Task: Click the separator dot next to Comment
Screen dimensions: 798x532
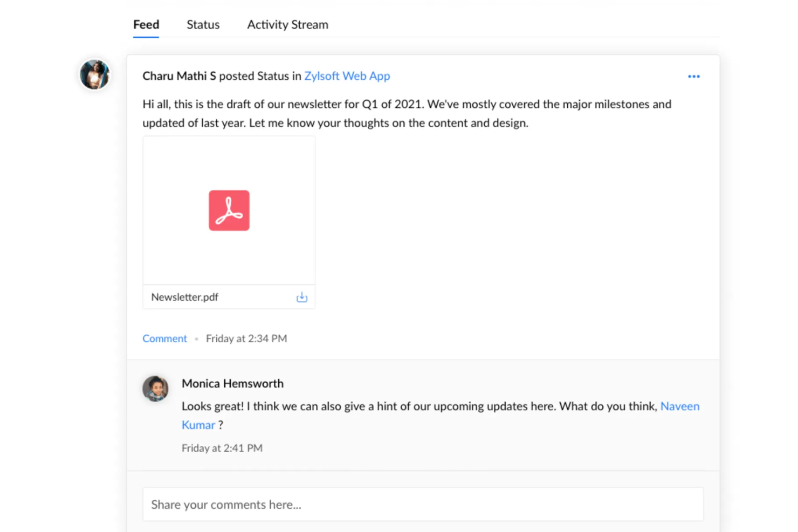Action: coord(196,338)
